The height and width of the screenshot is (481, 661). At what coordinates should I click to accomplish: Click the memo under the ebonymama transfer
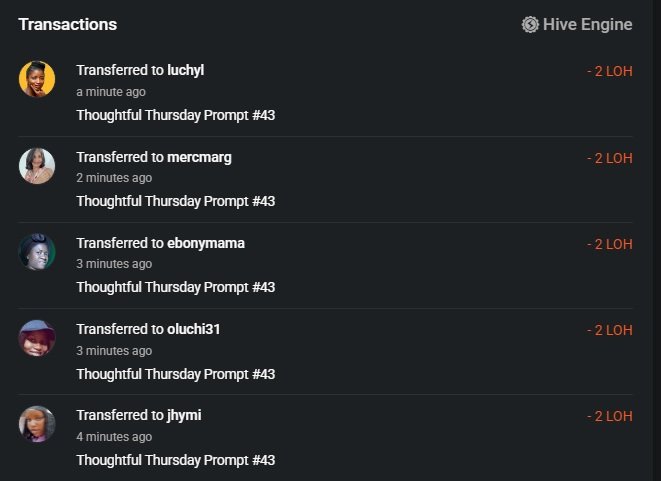pyautogui.click(x=176, y=288)
